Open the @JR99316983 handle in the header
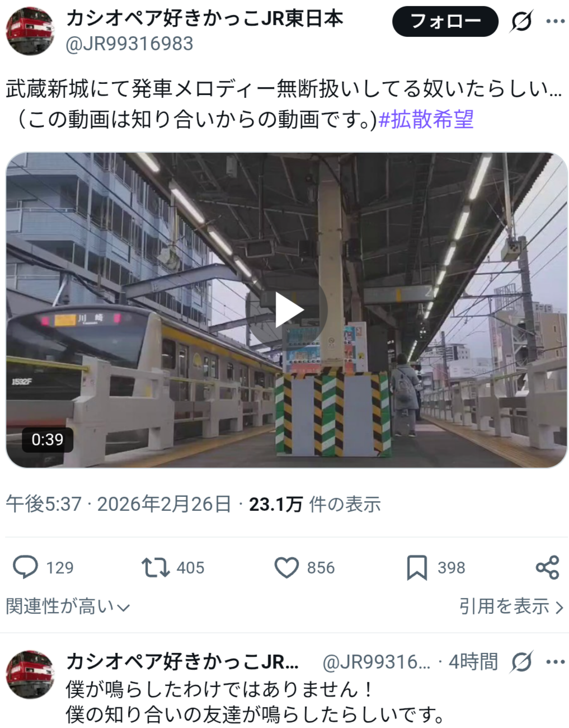Viewport: 569px width, 728px height. click(129, 44)
